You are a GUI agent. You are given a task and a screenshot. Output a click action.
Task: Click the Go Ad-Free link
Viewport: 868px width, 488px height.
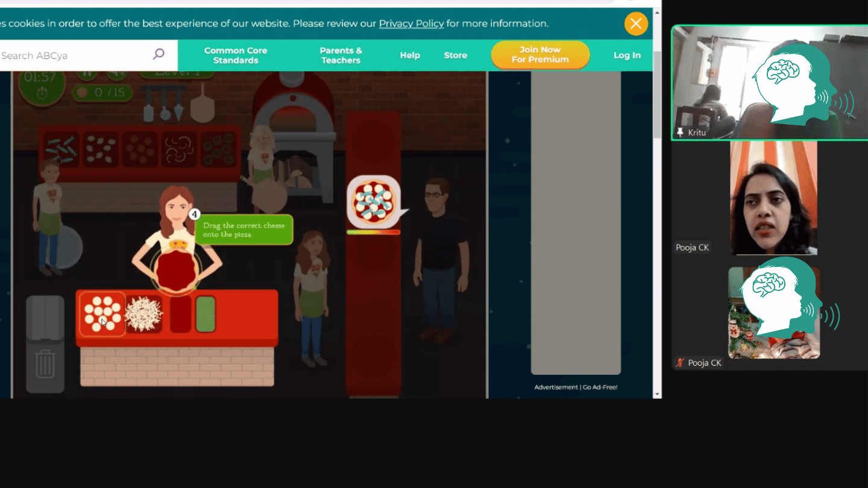(600, 387)
